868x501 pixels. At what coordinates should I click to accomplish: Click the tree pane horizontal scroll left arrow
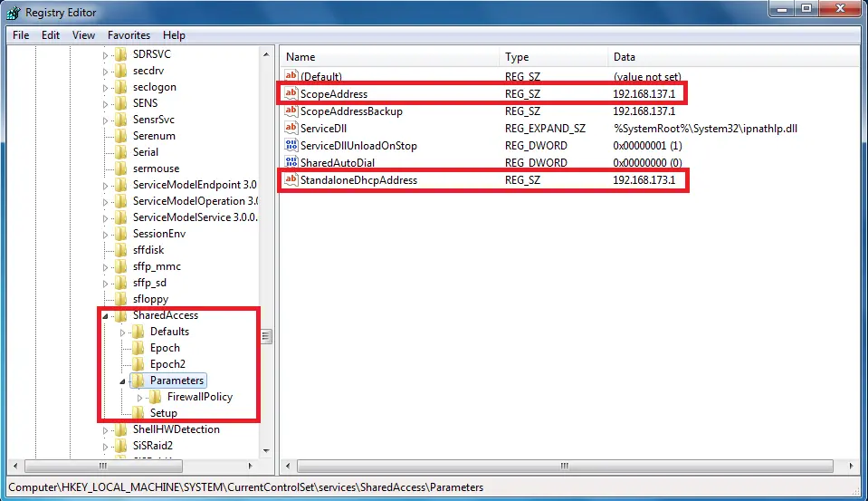[x=15, y=466]
